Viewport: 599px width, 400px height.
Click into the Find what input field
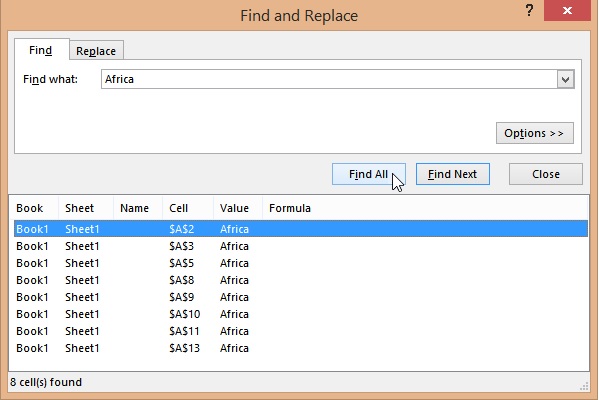[329, 79]
